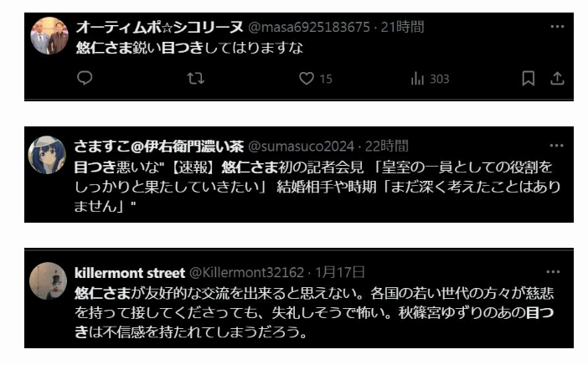Click display name さますこ@伊右衛門濃い茶
588x365 pixels.
click(159, 147)
